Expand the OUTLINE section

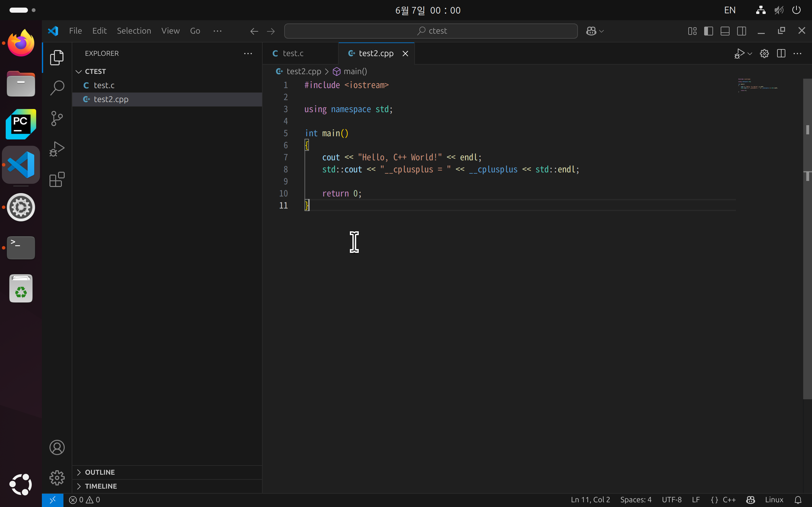[100, 472]
